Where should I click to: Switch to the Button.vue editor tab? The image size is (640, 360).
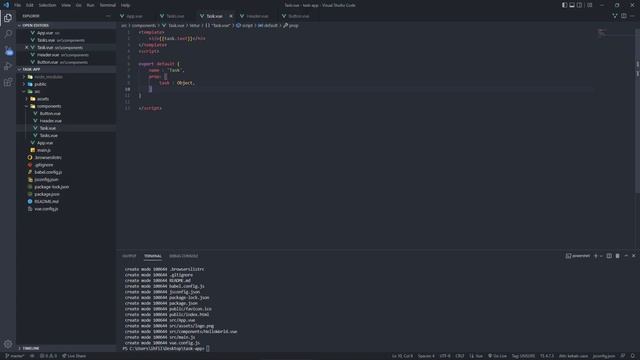[298, 16]
